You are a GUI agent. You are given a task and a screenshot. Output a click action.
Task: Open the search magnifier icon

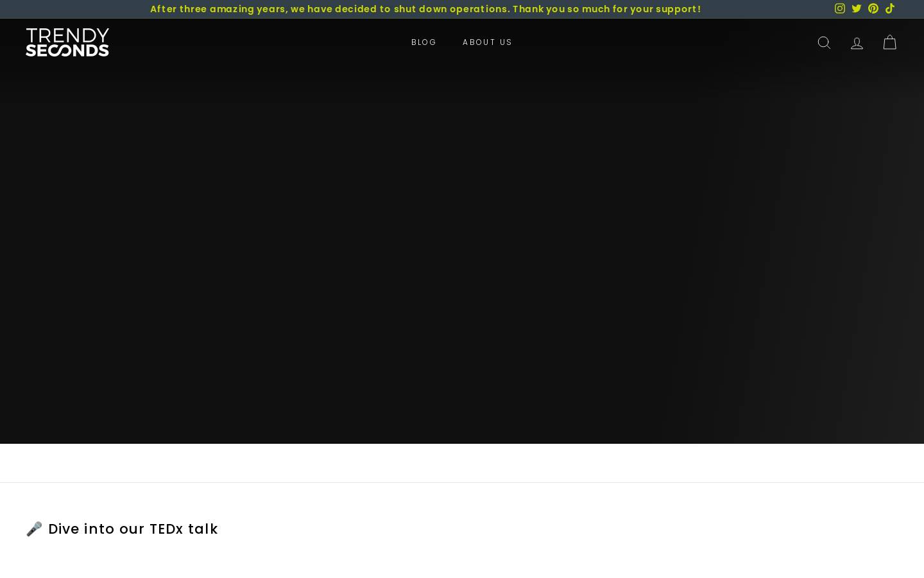click(824, 42)
